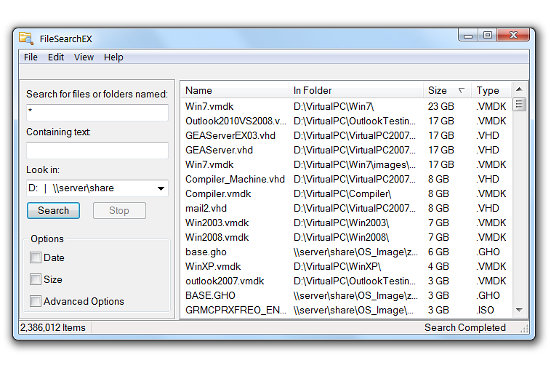Select GEAServer.vhd in results

coord(346,150)
